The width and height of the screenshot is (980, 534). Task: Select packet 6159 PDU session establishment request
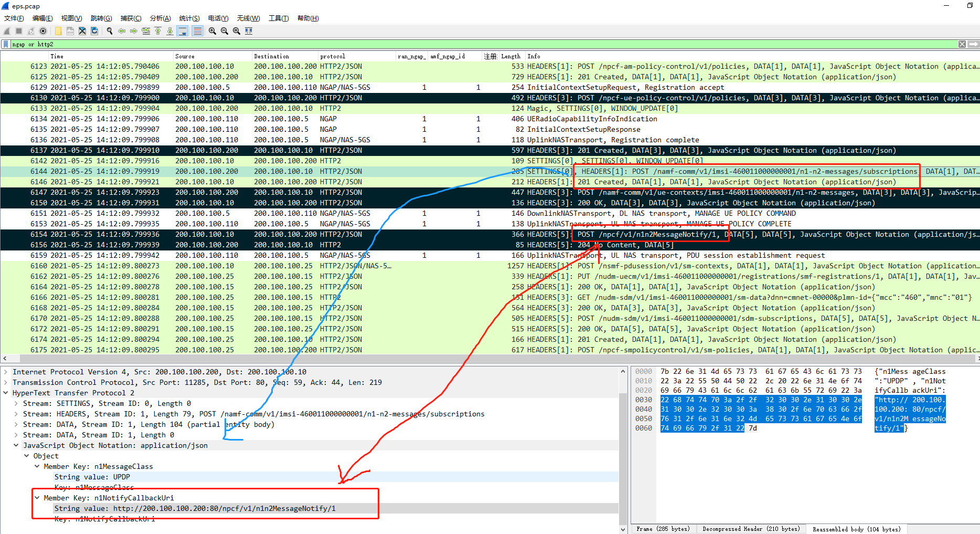tap(489, 256)
